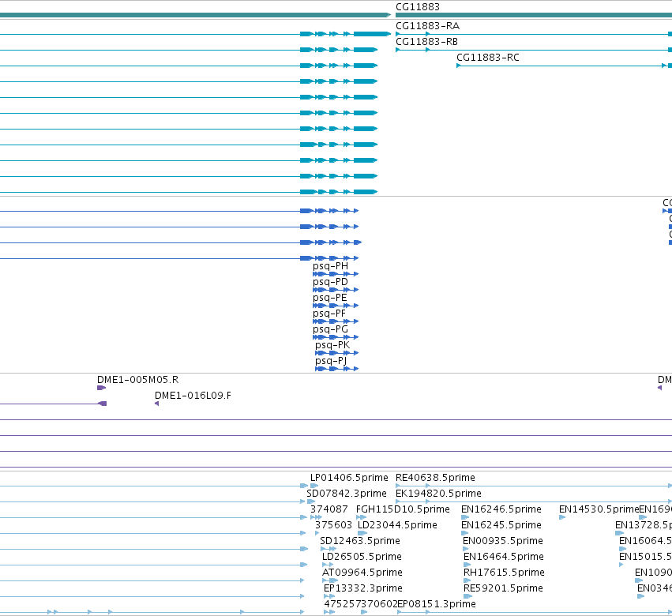Select the LD23044.5prime EST
672x616 pixels.
pos(397,525)
